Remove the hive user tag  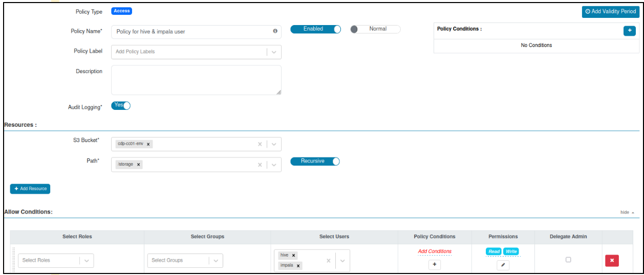[293, 255]
